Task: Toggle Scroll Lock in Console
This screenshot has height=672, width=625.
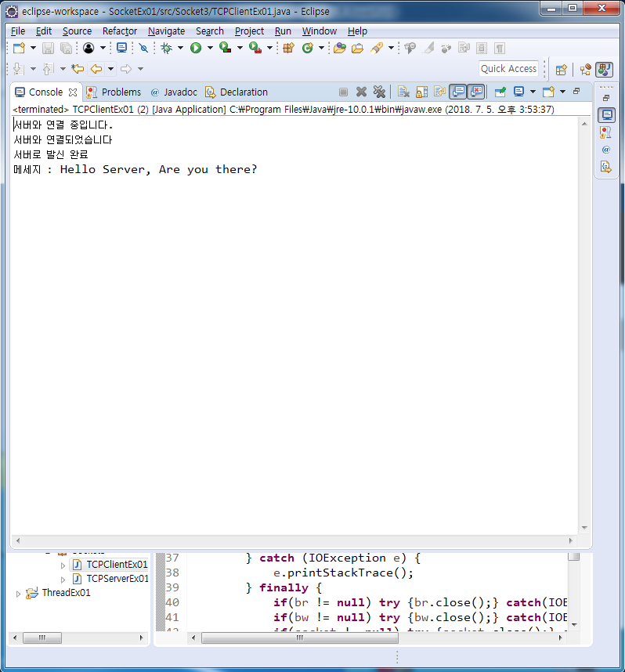Action: [422, 92]
